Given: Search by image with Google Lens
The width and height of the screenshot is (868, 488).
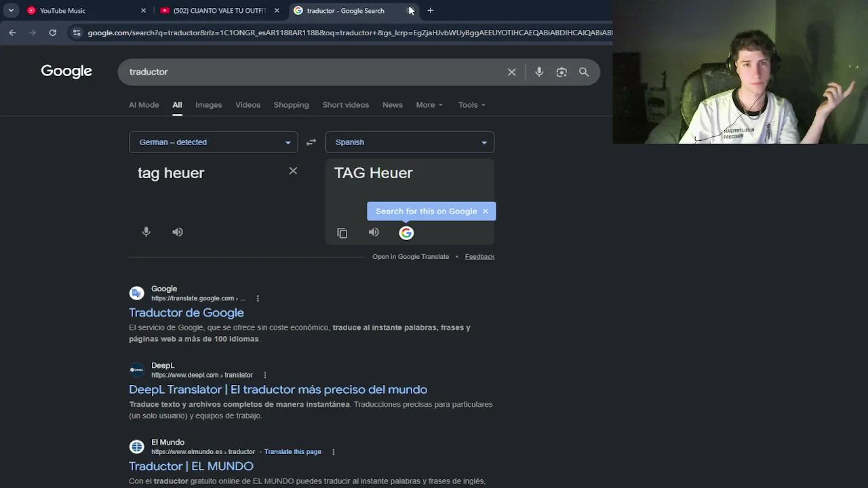Looking at the screenshot, I should click(x=561, y=72).
